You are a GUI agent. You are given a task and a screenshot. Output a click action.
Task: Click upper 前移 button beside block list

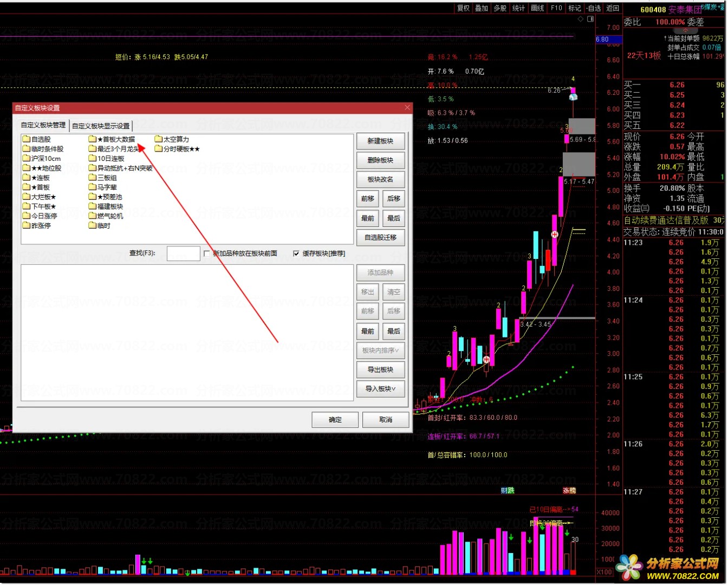pyautogui.click(x=368, y=199)
